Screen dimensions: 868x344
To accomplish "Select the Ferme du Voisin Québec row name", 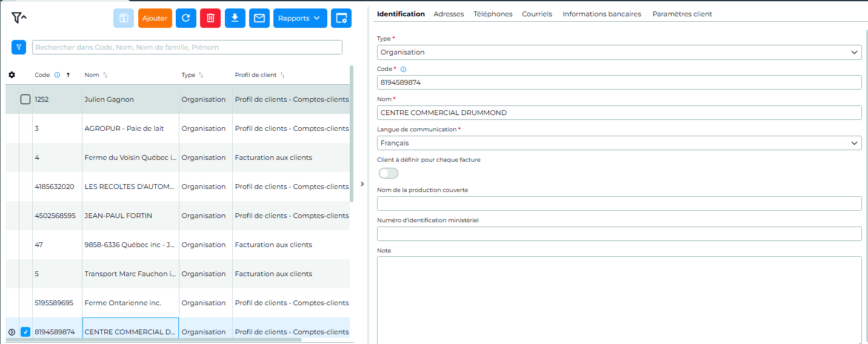I will pos(130,157).
